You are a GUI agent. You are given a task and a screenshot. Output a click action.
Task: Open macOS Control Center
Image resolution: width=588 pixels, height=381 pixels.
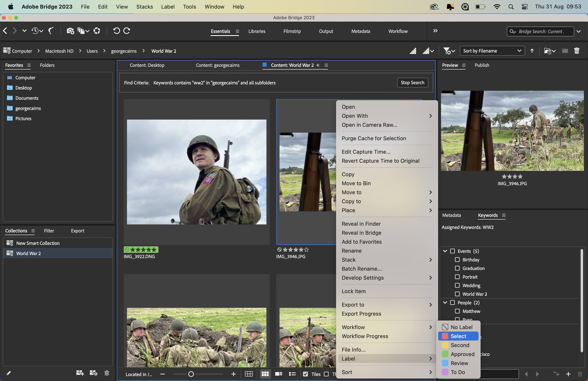525,7
